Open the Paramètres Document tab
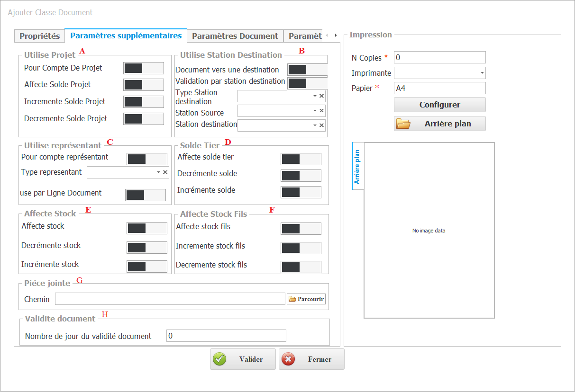Image resolution: width=575 pixels, height=392 pixels. [235, 36]
